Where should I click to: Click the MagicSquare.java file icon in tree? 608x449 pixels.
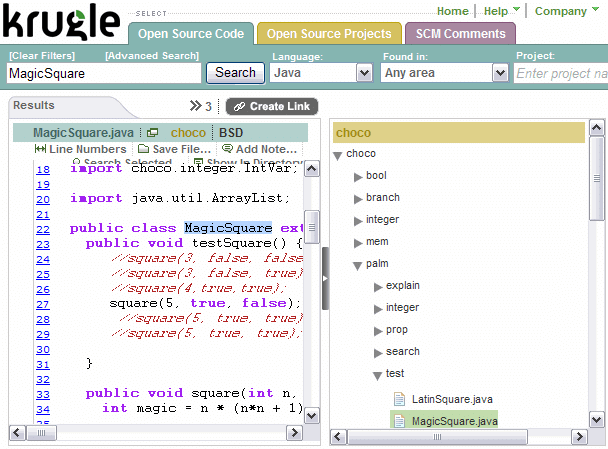pyautogui.click(x=399, y=421)
